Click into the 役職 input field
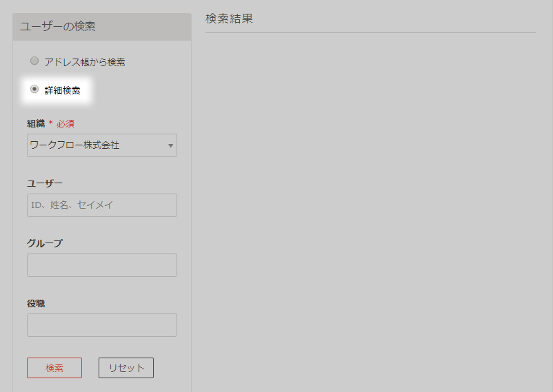 [x=102, y=325]
